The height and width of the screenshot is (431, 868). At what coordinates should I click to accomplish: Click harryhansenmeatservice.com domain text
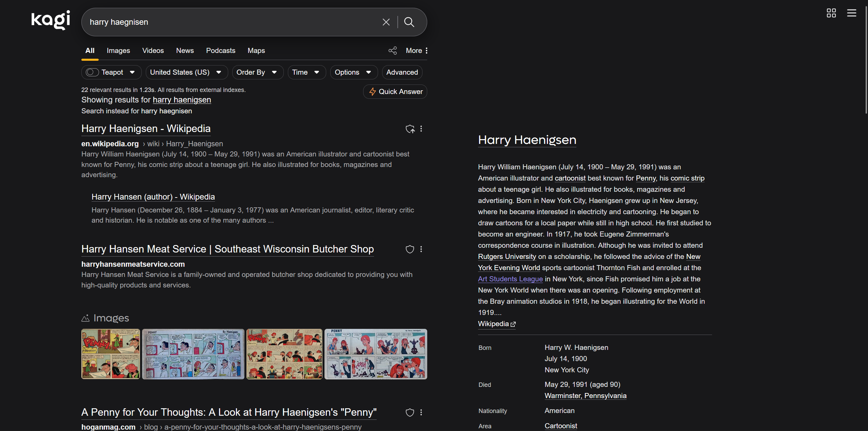pos(133,264)
